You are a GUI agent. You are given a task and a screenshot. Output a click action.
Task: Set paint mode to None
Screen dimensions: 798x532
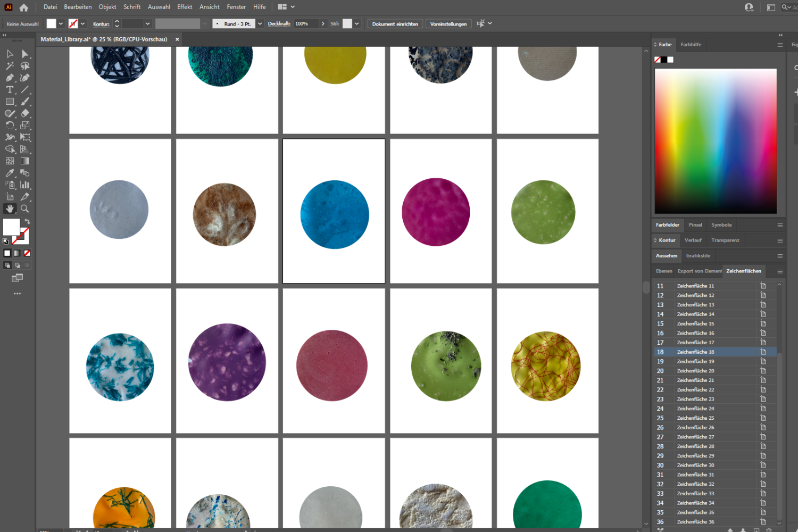point(27,253)
